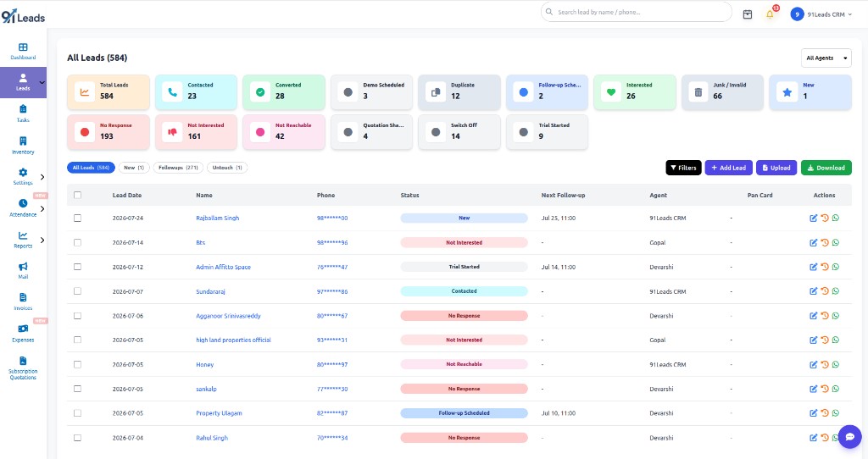Viewport: 868px width, 459px height.
Task: Filter by the No Response status card
Action: (108, 132)
